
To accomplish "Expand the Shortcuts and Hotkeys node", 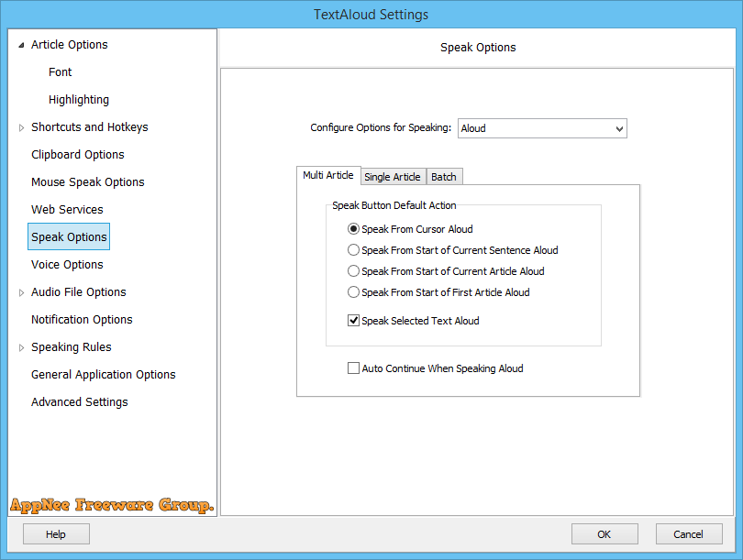I will point(21,127).
